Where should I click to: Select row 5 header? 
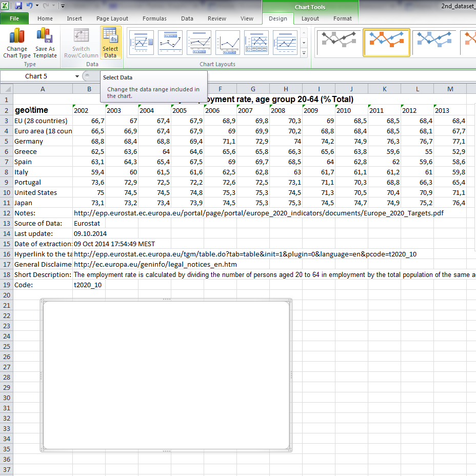pyautogui.click(x=6, y=142)
